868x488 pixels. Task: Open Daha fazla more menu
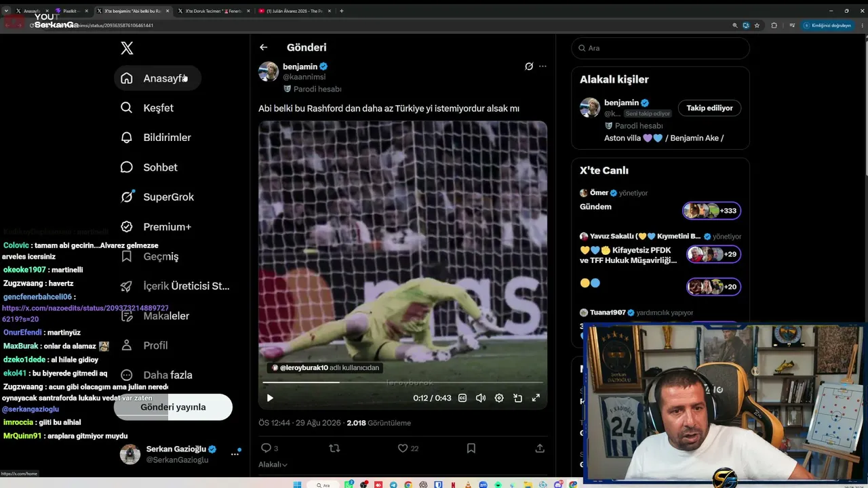(156, 375)
